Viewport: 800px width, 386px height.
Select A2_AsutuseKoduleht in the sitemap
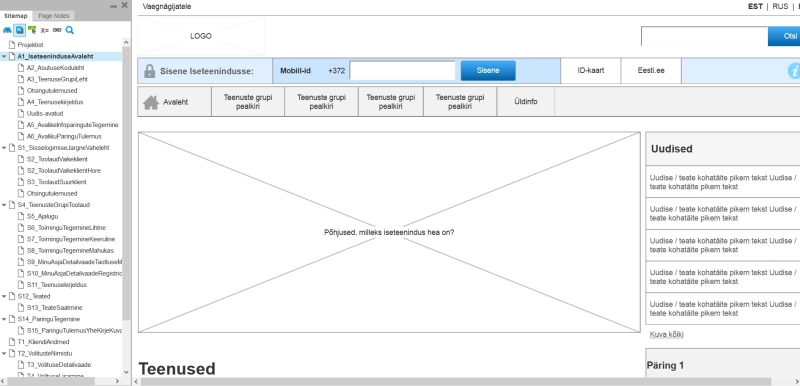56,68
